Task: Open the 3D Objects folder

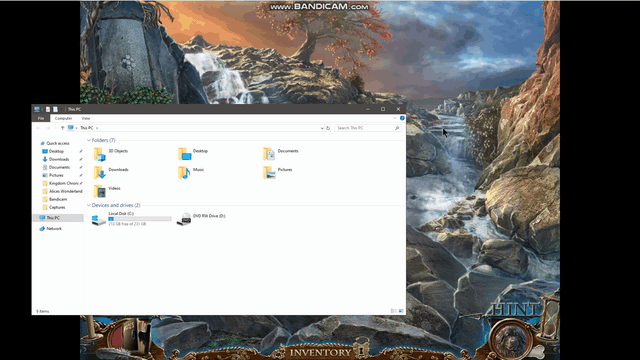Action: 111,154
